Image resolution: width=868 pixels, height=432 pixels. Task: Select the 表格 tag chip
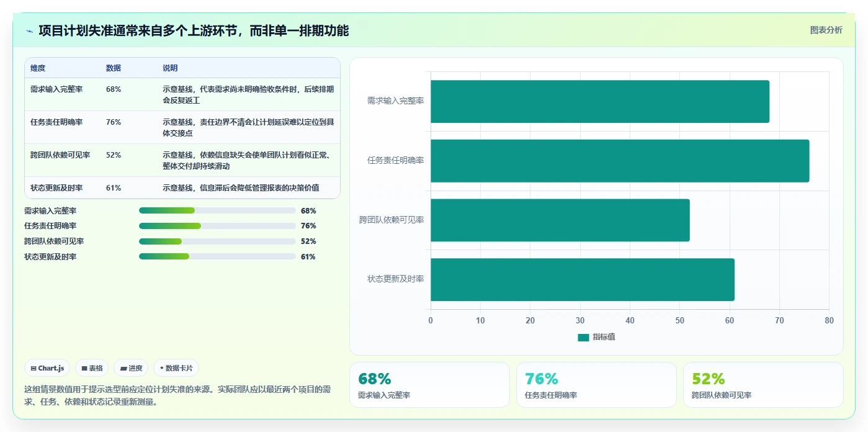point(92,368)
